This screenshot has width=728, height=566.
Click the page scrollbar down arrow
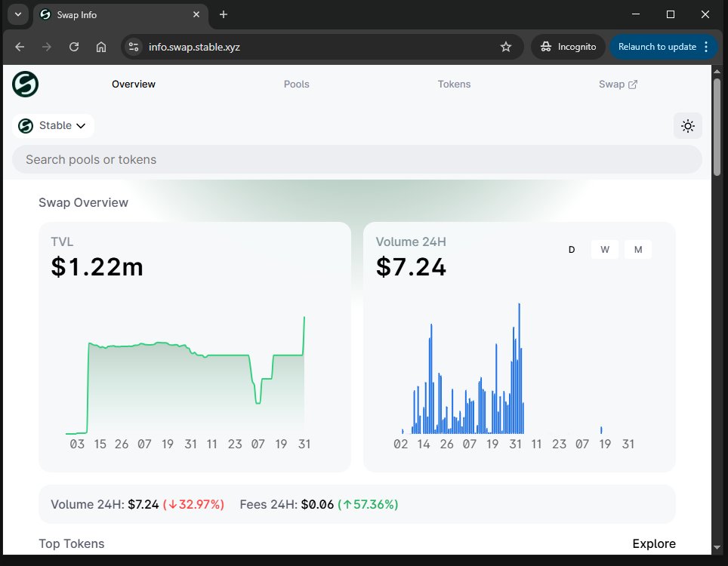717,547
